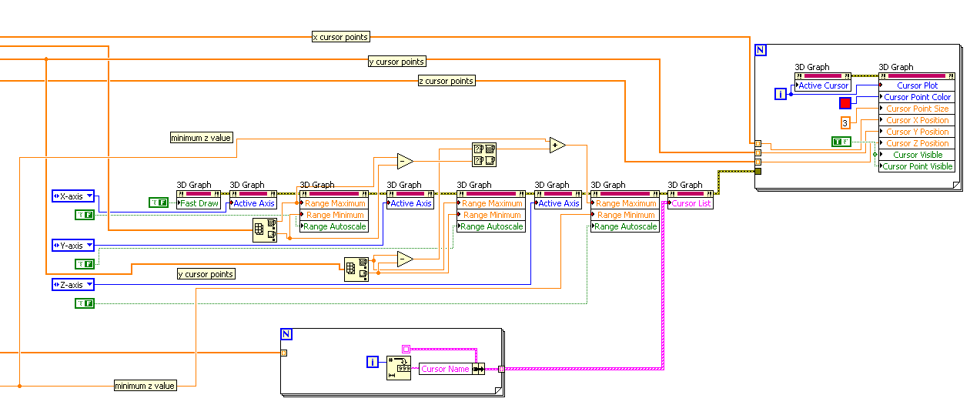Click the 3D Graph header of Cursor List node
This screenshot has width=980, height=415.
click(x=691, y=193)
